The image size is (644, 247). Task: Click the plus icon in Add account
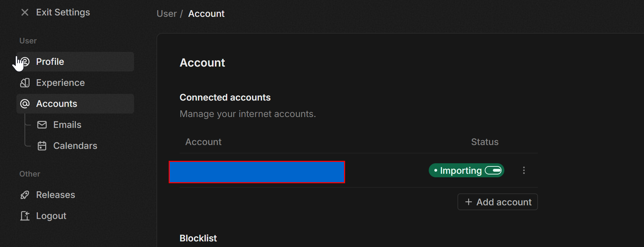(x=469, y=202)
